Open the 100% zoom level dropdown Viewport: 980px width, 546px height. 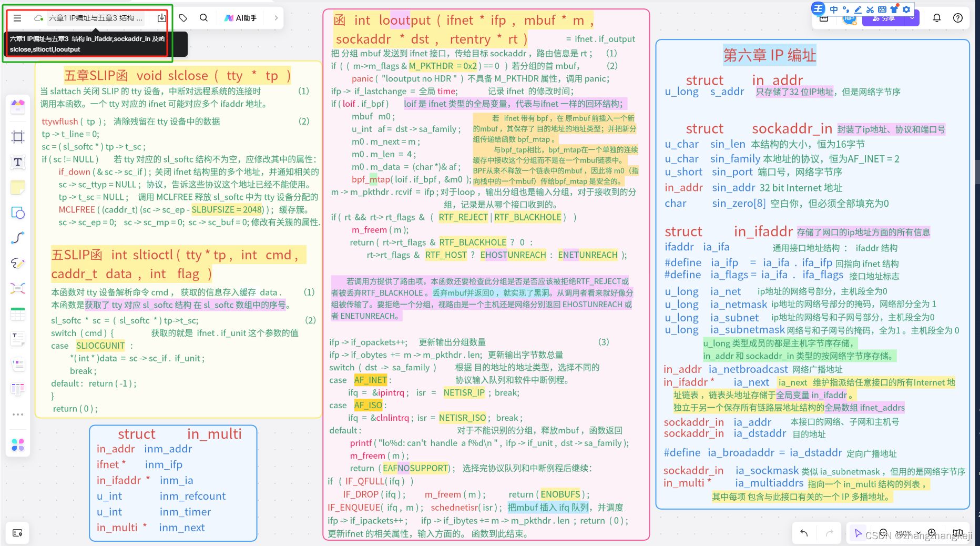pos(908,533)
